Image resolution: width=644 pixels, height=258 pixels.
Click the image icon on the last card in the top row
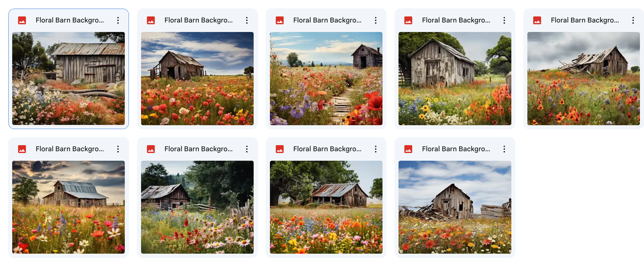[x=537, y=20]
